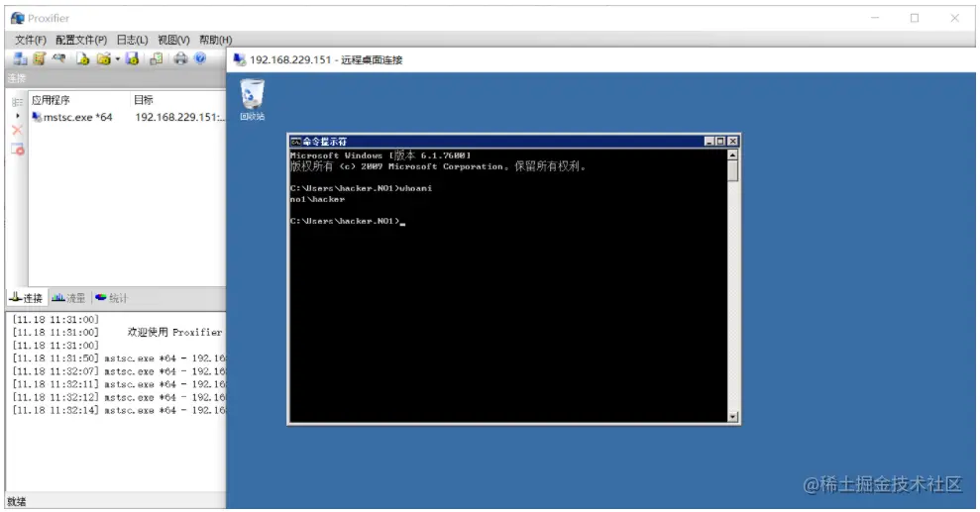Click the Print toolbar icon

pos(180,58)
